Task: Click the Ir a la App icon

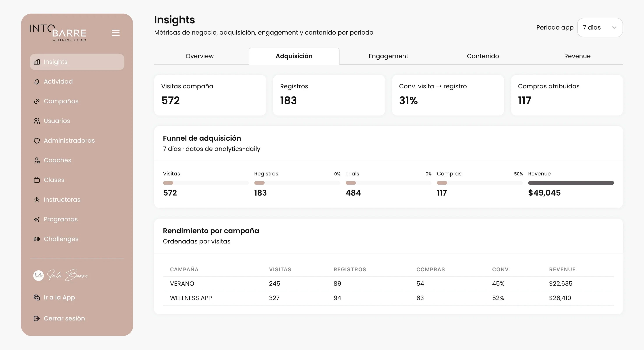Action: 37,297
